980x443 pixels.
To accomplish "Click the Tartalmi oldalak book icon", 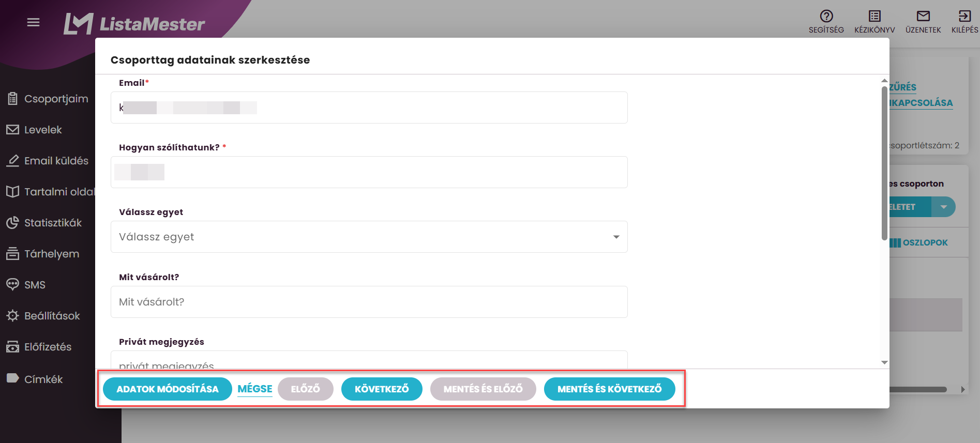I will coord(13,192).
